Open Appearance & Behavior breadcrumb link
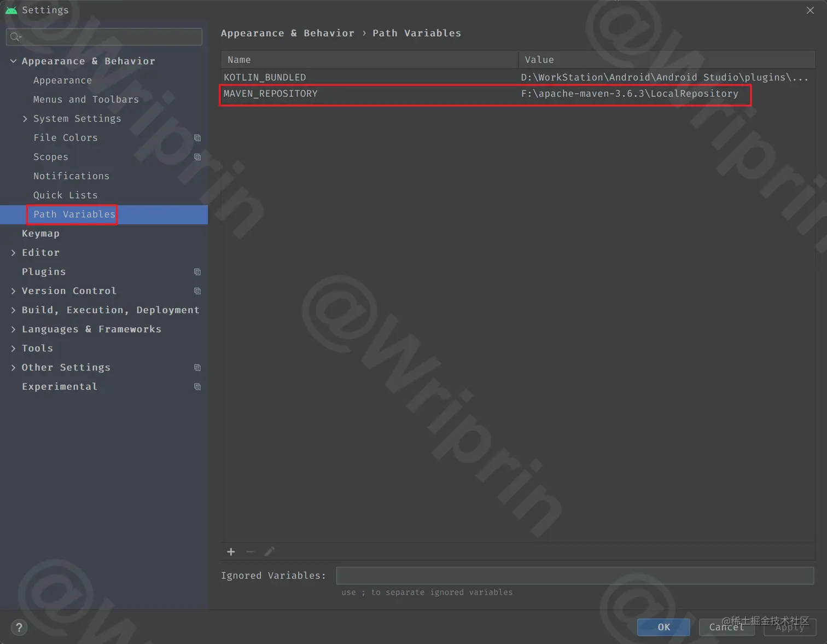 288,33
